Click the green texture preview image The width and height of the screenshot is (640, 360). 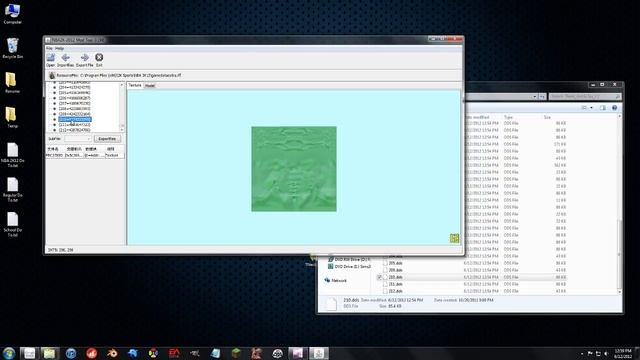click(294, 169)
